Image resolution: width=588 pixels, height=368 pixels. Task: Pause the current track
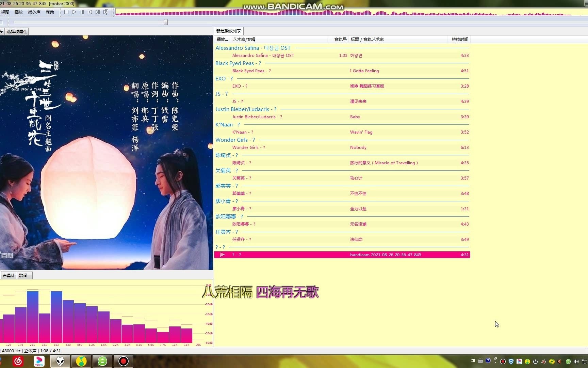(x=82, y=12)
